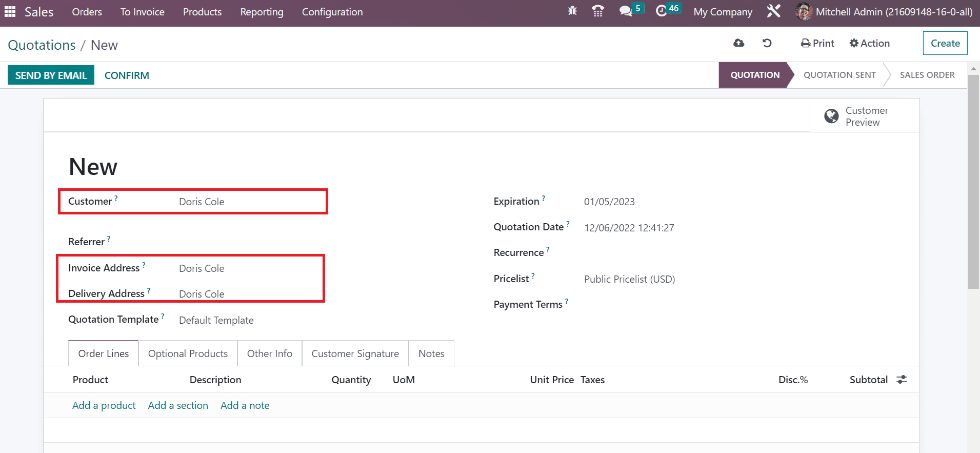Click the Expiration date 01/05/2023

coord(609,202)
